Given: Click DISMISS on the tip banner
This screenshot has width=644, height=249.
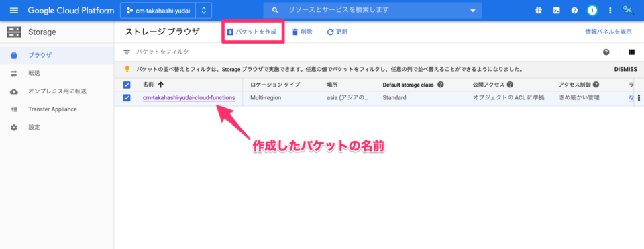Looking at the screenshot, I should coord(625,69).
